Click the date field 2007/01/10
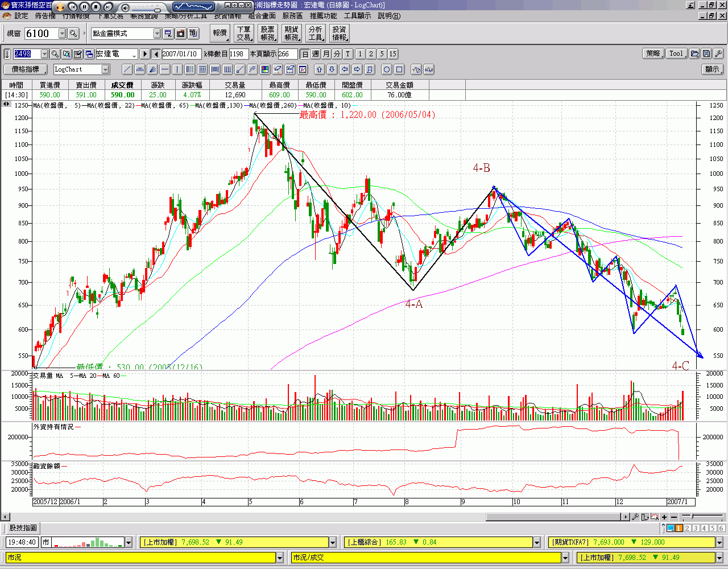 click(181, 54)
